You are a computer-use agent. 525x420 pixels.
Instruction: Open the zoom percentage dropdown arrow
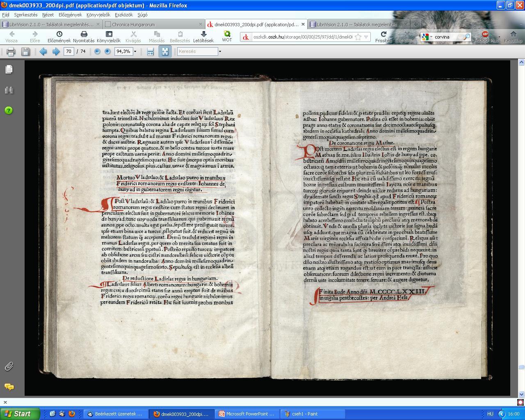[135, 52]
